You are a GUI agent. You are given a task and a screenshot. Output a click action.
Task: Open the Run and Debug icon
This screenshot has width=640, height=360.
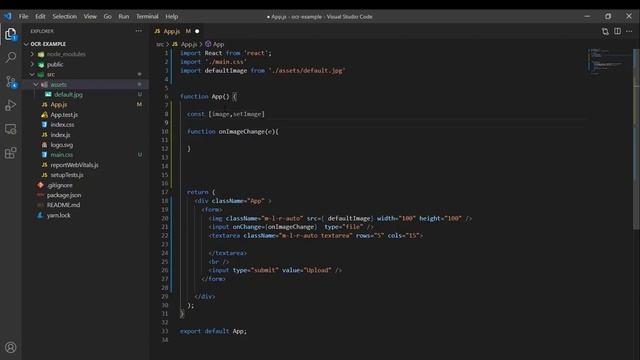click(x=11, y=105)
